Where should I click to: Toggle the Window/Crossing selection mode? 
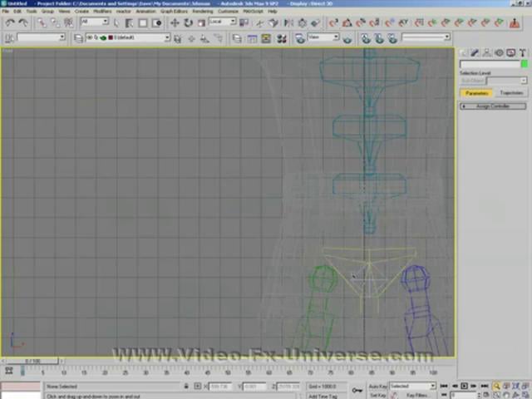(x=156, y=22)
